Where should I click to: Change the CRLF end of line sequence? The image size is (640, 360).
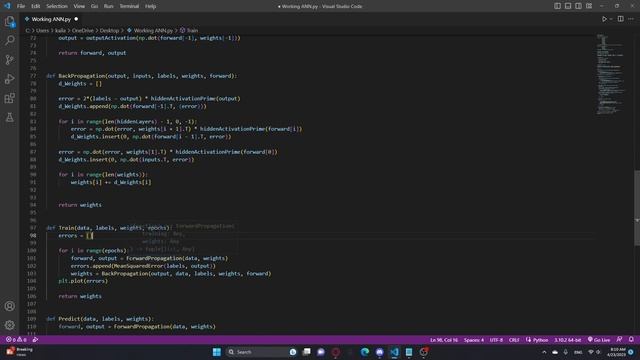(514, 340)
